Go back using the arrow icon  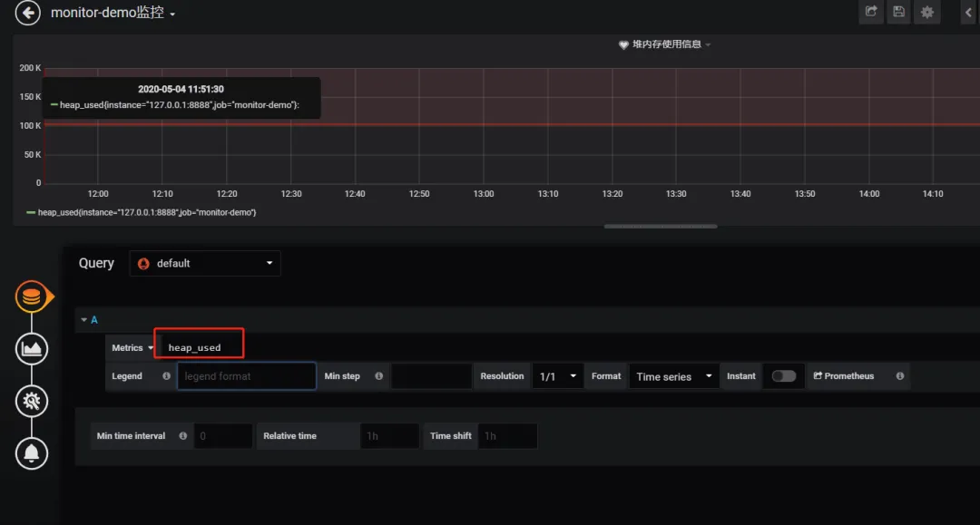[27, 13]
